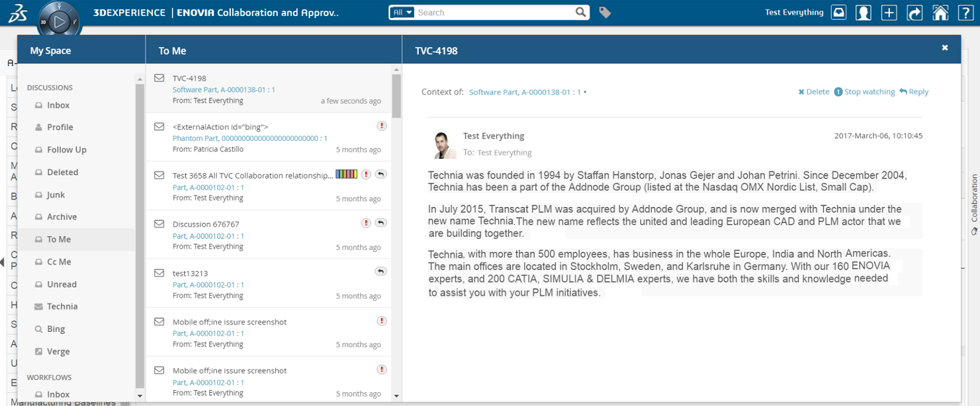Toggle Stop watching for TVC-4198
Viewport: 980px width, 406px height.
pyautogui.click(x=865, y=91)
